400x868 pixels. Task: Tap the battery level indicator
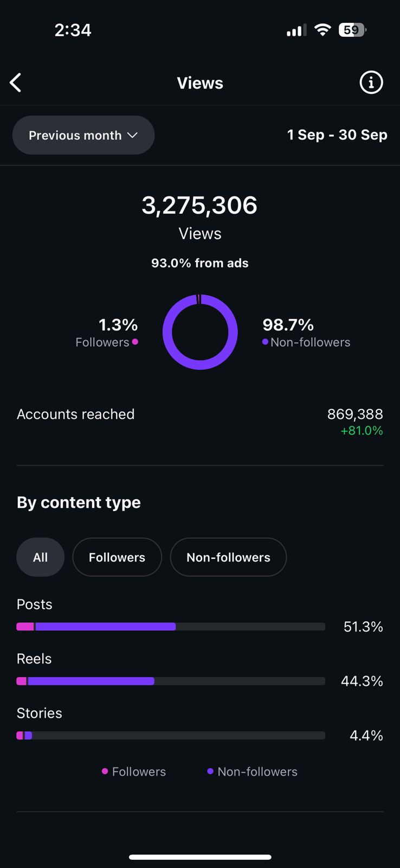[352, 30]
